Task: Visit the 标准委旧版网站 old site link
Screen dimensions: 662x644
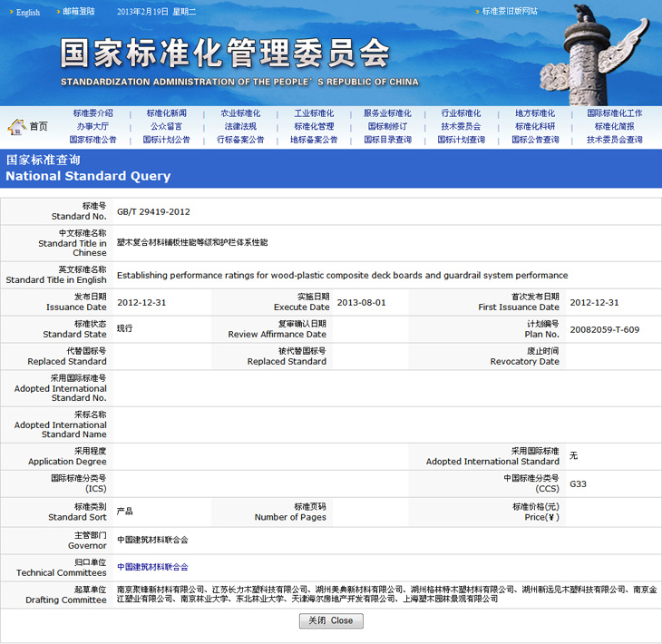Action: click(x=510, y=12)
